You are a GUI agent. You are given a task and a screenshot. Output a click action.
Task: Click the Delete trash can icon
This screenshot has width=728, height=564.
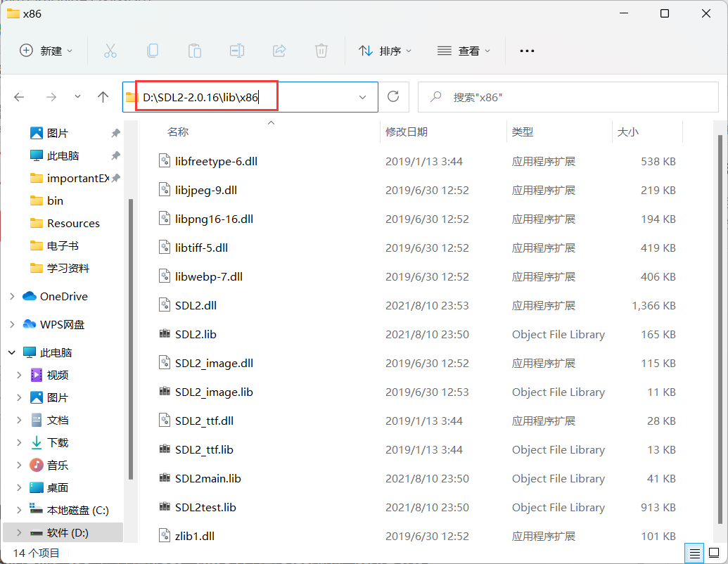coord(321,51)
